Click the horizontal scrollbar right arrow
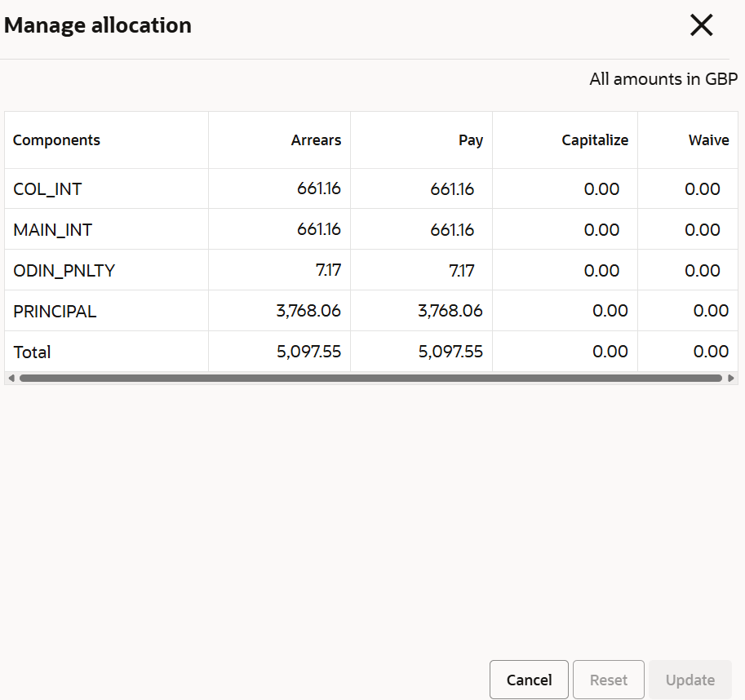Viewport: 745px width, 700px height. 731,379
